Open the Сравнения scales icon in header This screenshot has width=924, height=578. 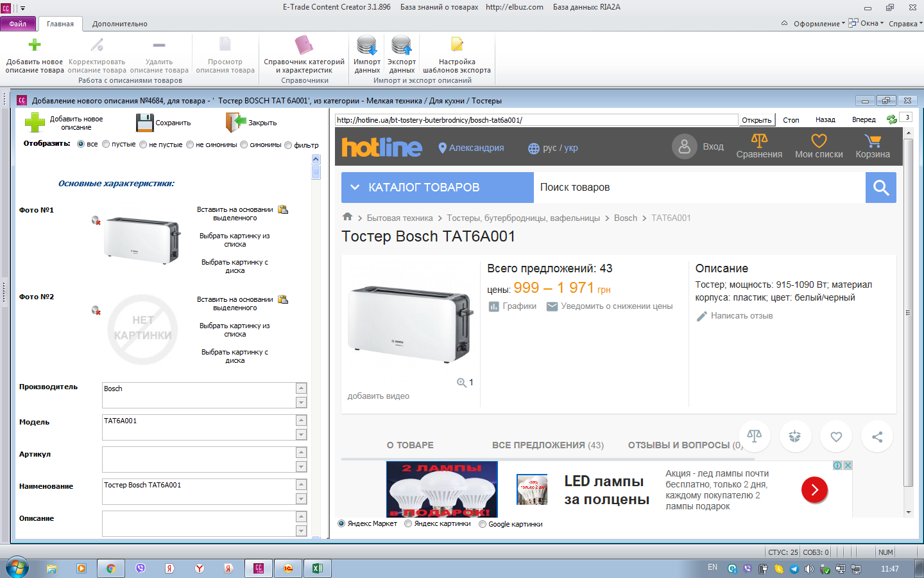point(759,140)
